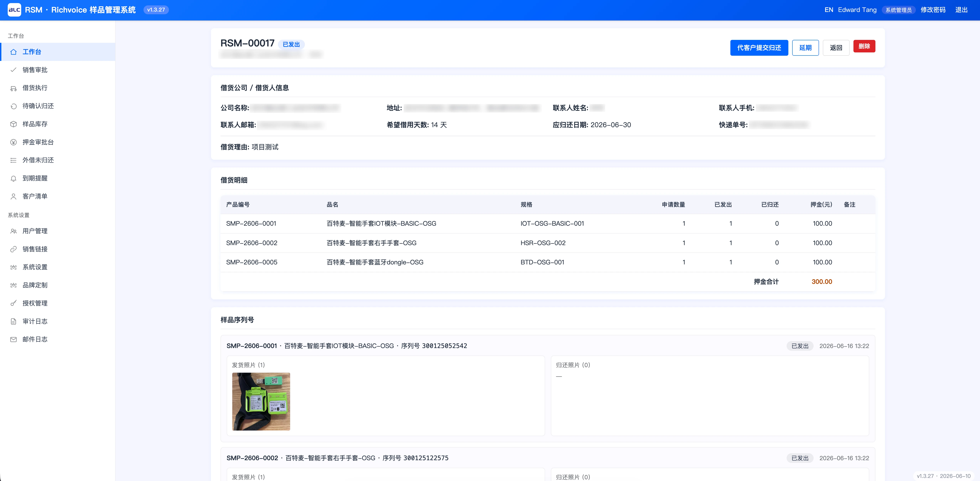Click product code SMP-2606-0001 in table
The width and height of the screenshot is (980, 481).
point(251,224)
